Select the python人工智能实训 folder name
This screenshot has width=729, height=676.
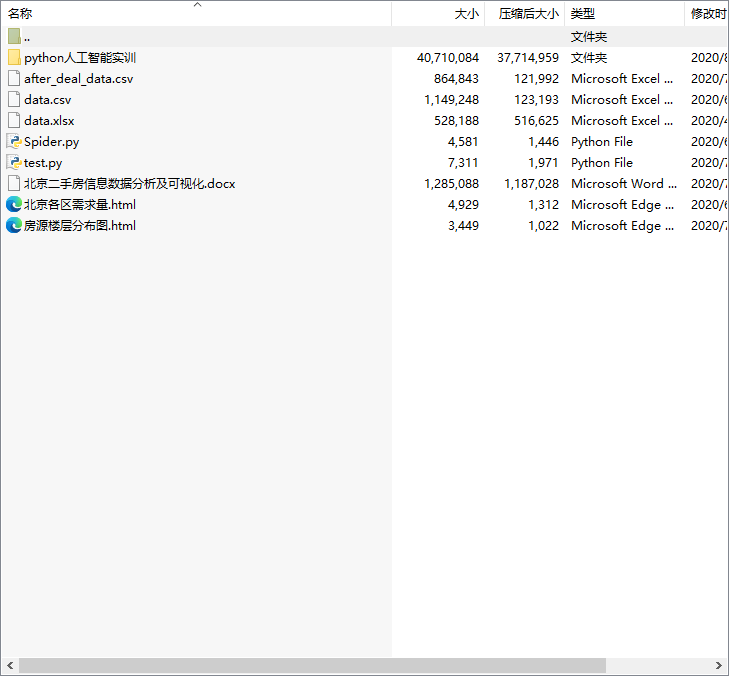pyautogui.click(x=80, y=58)
